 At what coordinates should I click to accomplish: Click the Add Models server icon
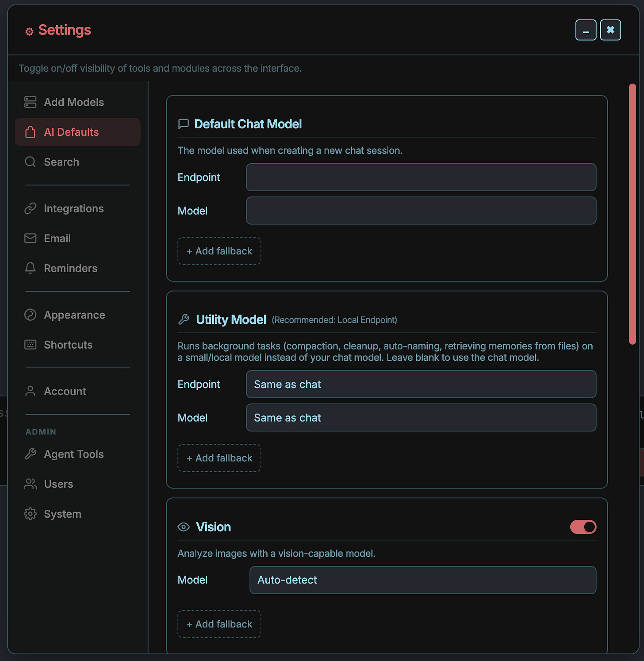(x=30, y=102)
